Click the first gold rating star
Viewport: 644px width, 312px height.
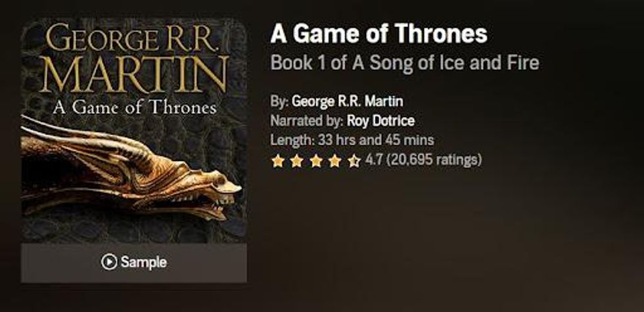coord(278,160)
